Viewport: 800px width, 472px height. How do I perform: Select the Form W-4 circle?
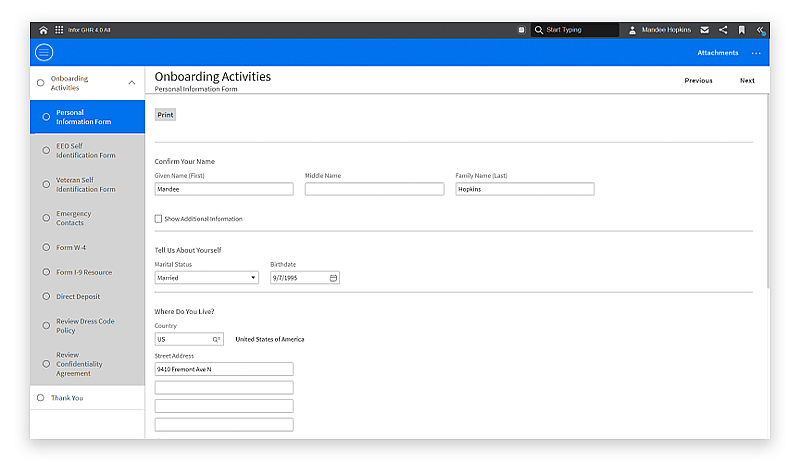pos(46,247)
